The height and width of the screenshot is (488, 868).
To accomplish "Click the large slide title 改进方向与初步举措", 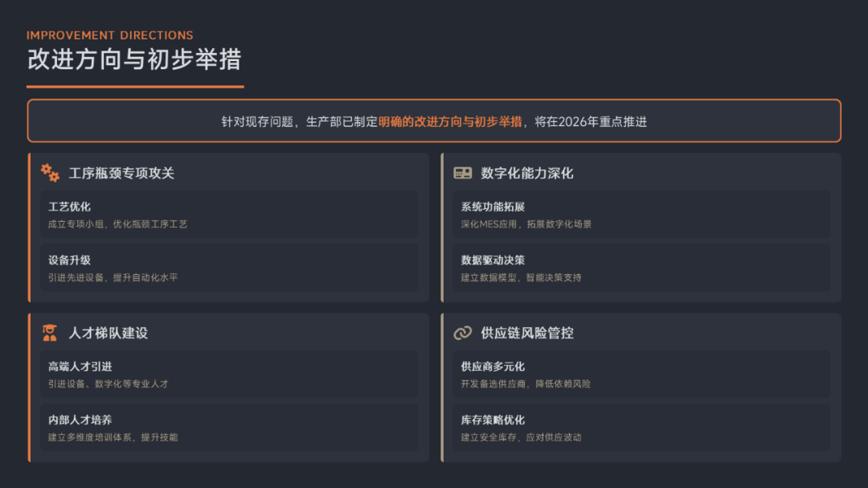I will click(x=133, y=59).
